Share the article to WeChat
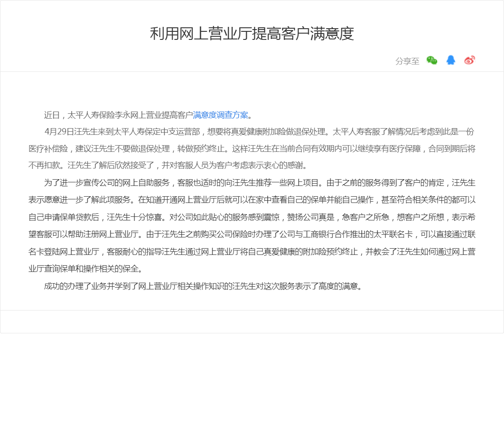504x448 pixels. tap(432, 60)
